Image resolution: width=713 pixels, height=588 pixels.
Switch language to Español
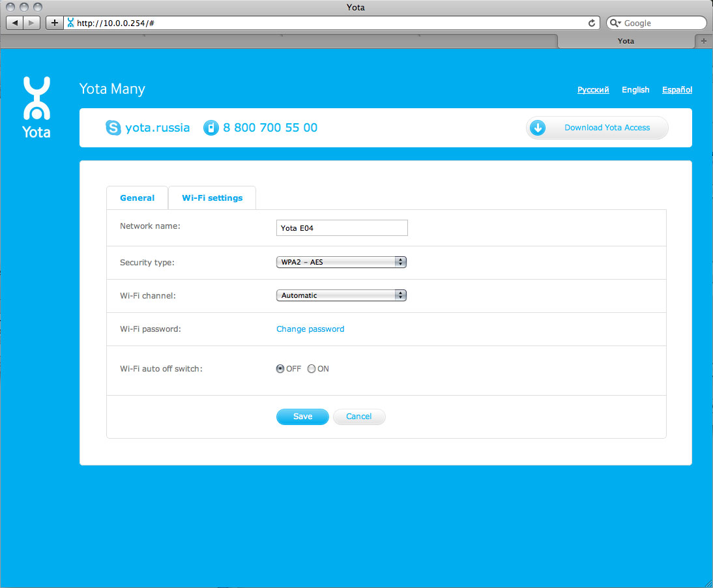click(677, 90)
